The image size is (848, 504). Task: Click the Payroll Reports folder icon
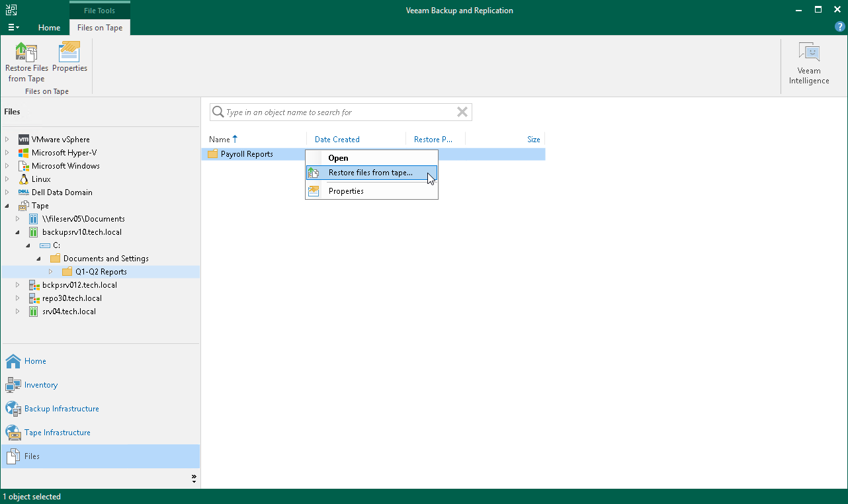coord(212,154)
